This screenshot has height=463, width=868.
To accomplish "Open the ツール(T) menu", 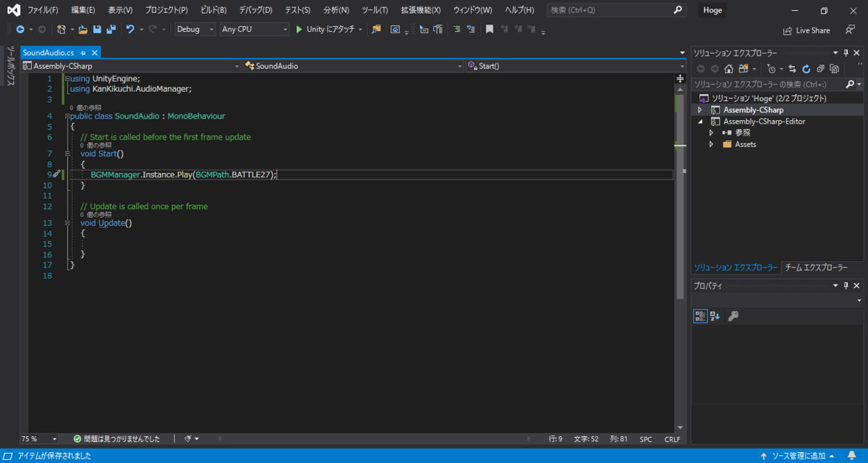I will (375, 10).
